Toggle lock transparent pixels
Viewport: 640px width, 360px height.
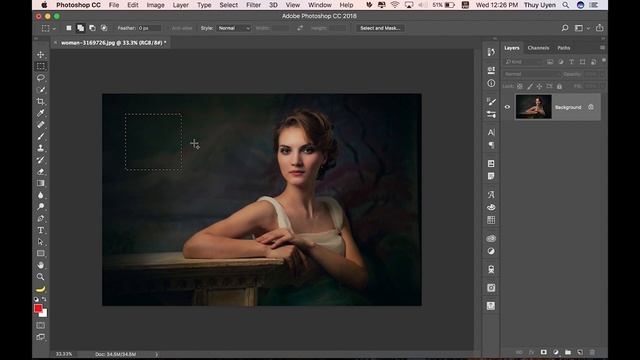tap(520, 86)
